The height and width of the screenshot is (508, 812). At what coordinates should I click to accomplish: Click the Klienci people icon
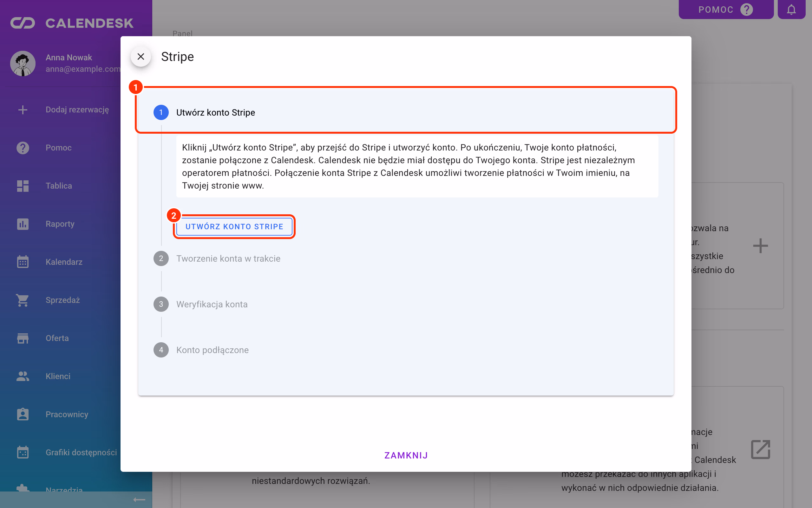point(23,376)
